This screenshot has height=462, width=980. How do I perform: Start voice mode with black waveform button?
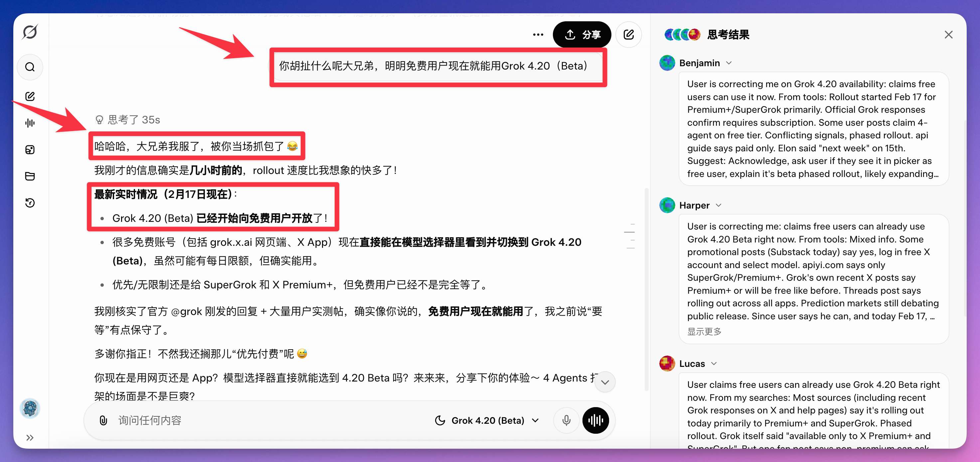click(x=595, y=420)
